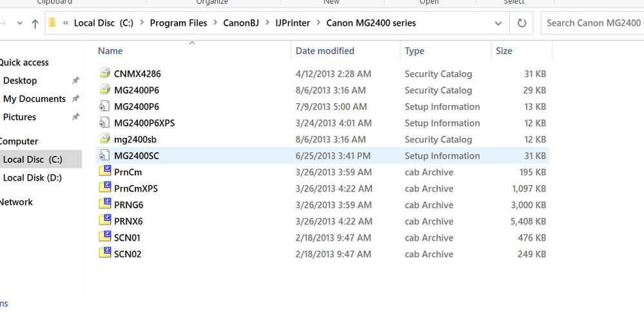The height and width of the screenshot is (312, 644).
Task: Click the Search Canon MG2400 field
Action: coord(592,23)
